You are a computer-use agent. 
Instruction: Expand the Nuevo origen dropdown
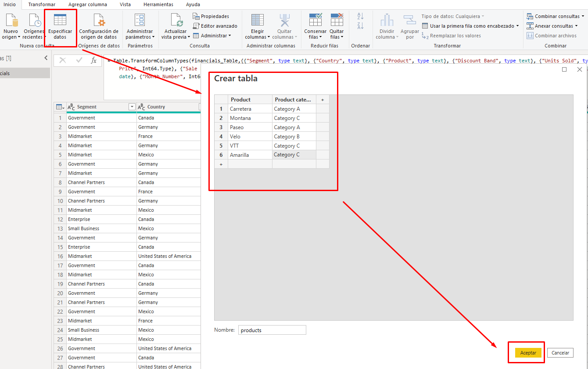coord(11,37)
